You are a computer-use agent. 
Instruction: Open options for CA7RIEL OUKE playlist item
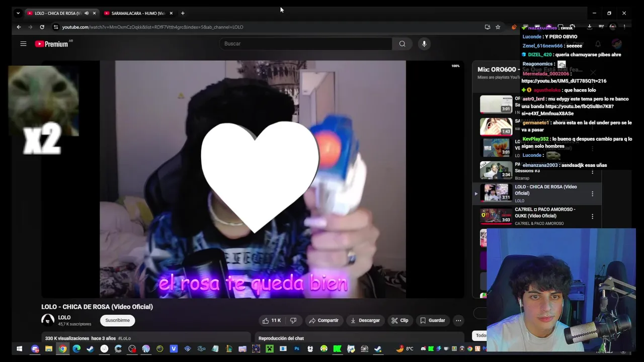click(x=592, y=216)
